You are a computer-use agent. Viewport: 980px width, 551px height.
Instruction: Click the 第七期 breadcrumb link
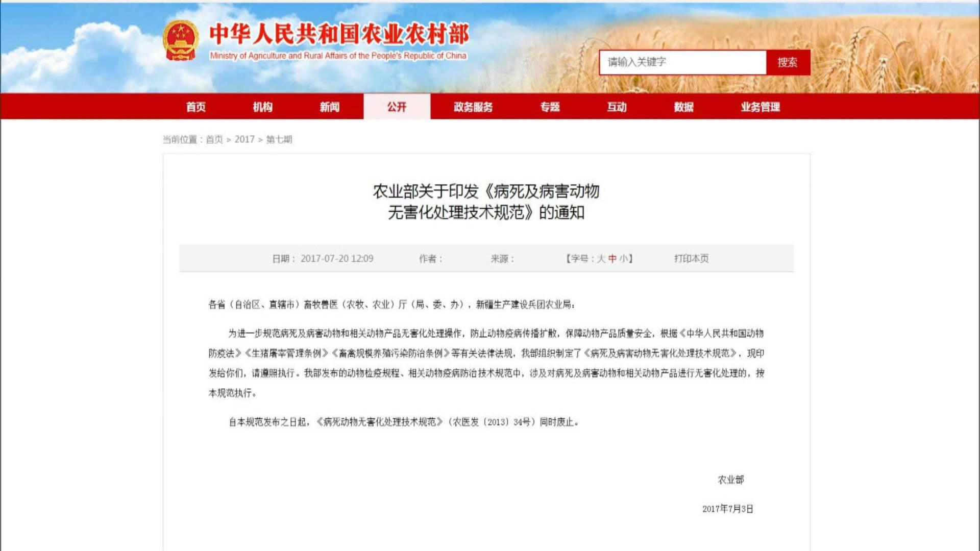coord(279,139)
